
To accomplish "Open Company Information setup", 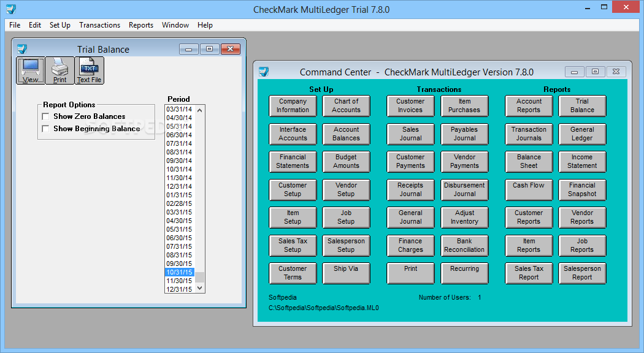I will [293, 106].
